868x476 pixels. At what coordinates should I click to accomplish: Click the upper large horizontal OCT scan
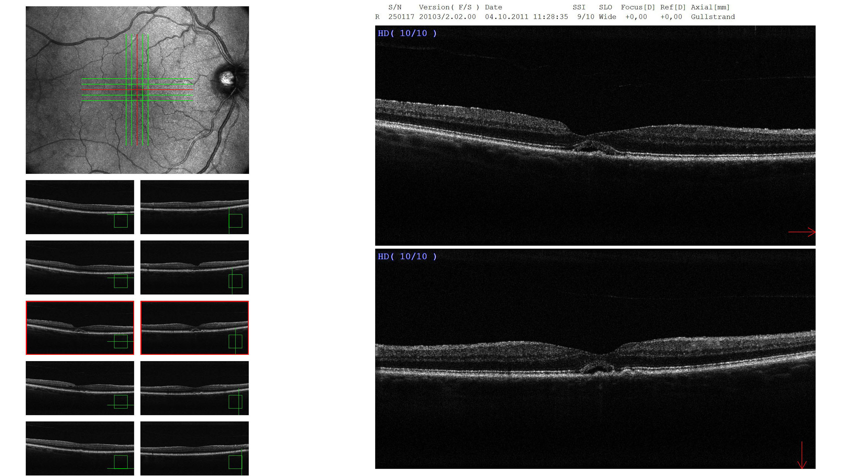point(595,135)
